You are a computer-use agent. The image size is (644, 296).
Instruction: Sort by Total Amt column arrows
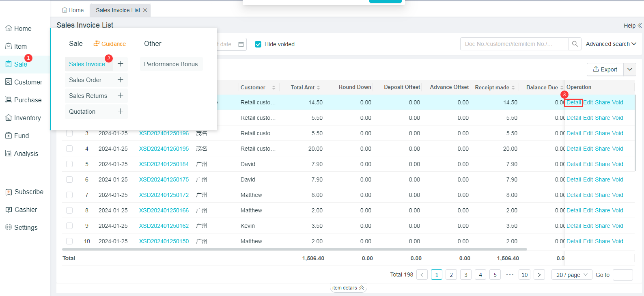(x=319, y=88)
